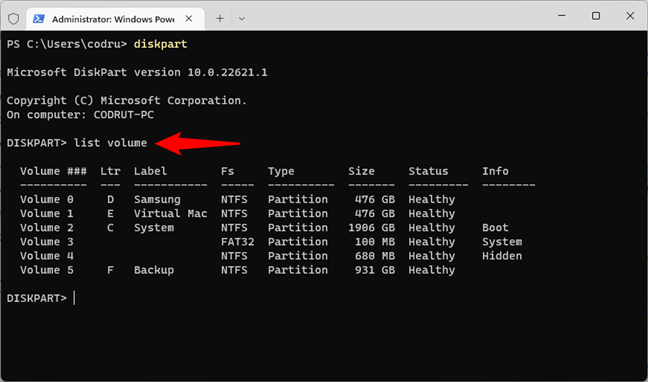The width and height of the screenshot is (648, 382).
Task: Click the 'Boot' info value
Action: coord(495,227)
